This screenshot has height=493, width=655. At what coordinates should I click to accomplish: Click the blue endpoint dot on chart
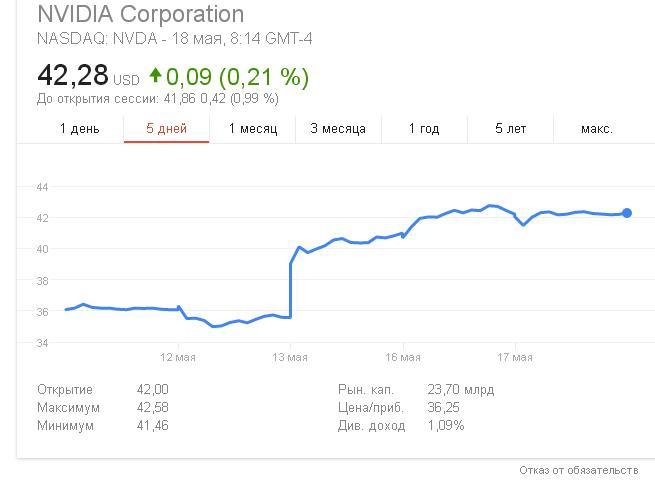tap(627, 213)
